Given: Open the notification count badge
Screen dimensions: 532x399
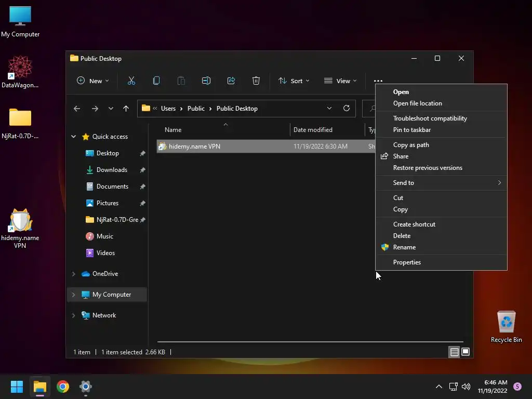Looking at the screenshot, I should pyautogui.click(x=517, y=387).
